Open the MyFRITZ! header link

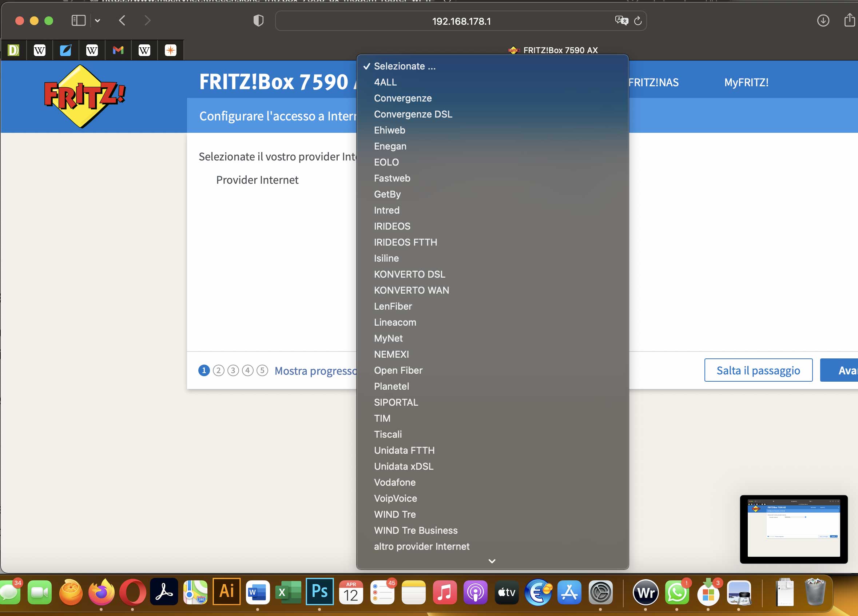pyautogui.click(x=746, y=82)
